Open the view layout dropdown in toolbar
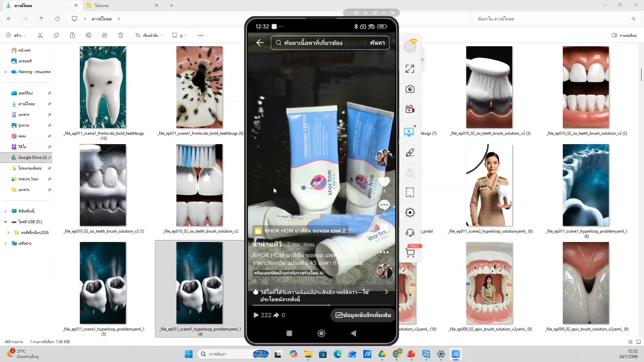The width and height of the screenshot is (644, 362). click(x=179, y=35)
